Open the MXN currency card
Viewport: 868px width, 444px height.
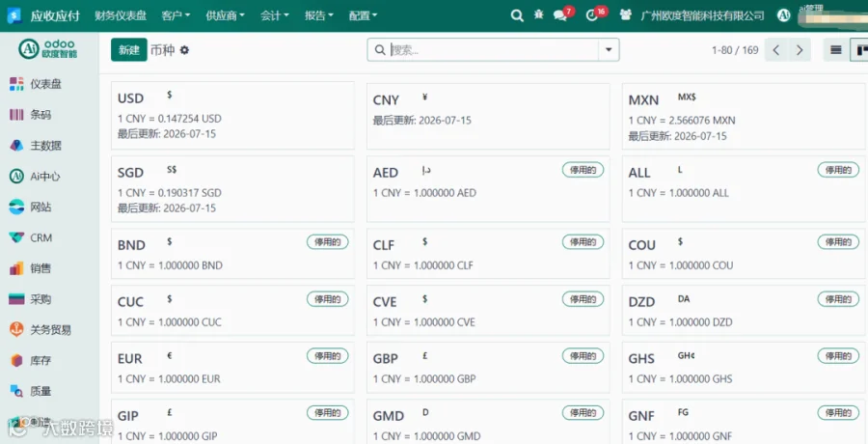[744, 117]
